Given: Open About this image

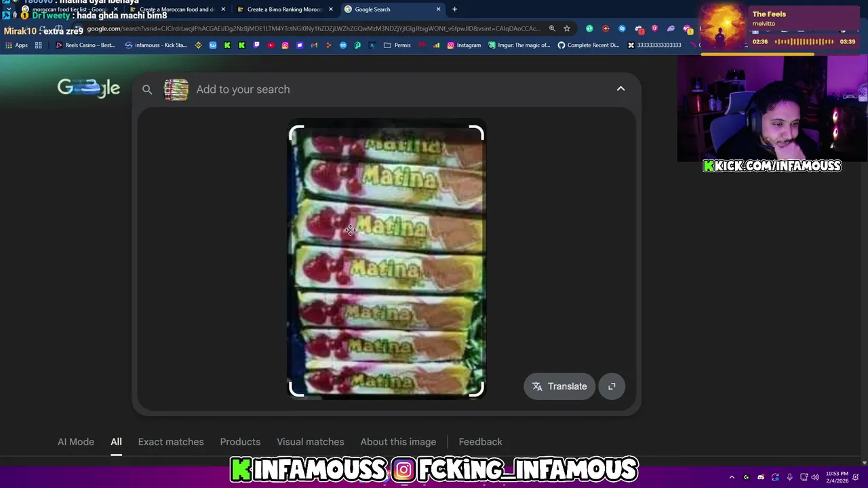Looking at the screenshot, I should pos(398,442).
